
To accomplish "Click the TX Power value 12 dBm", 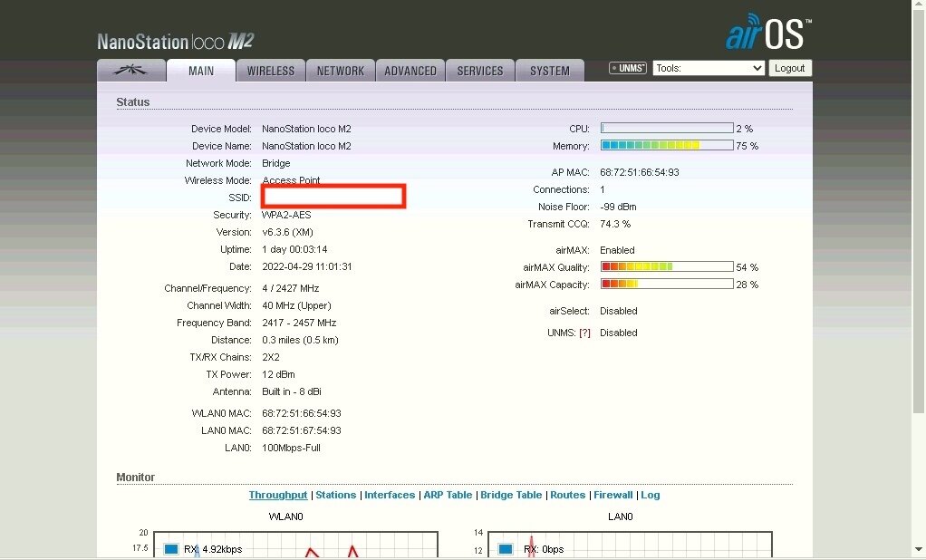I will (x=278, y=374).
